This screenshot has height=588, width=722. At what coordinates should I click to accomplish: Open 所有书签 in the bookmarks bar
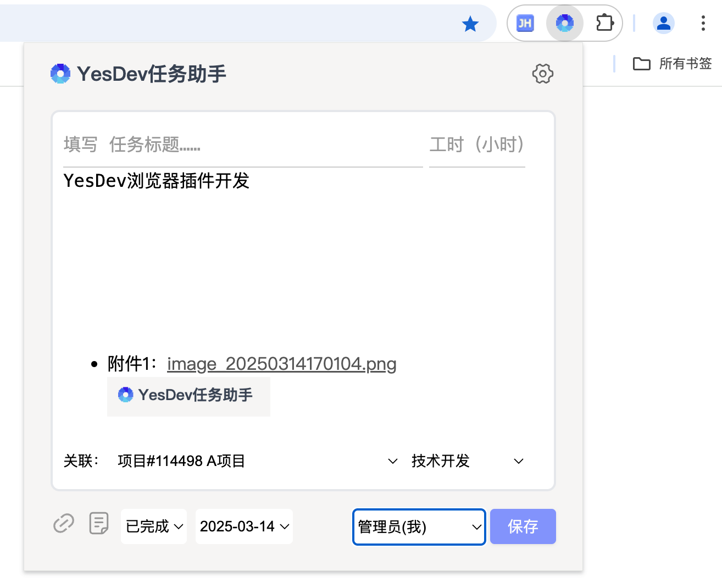click(672, 64)
